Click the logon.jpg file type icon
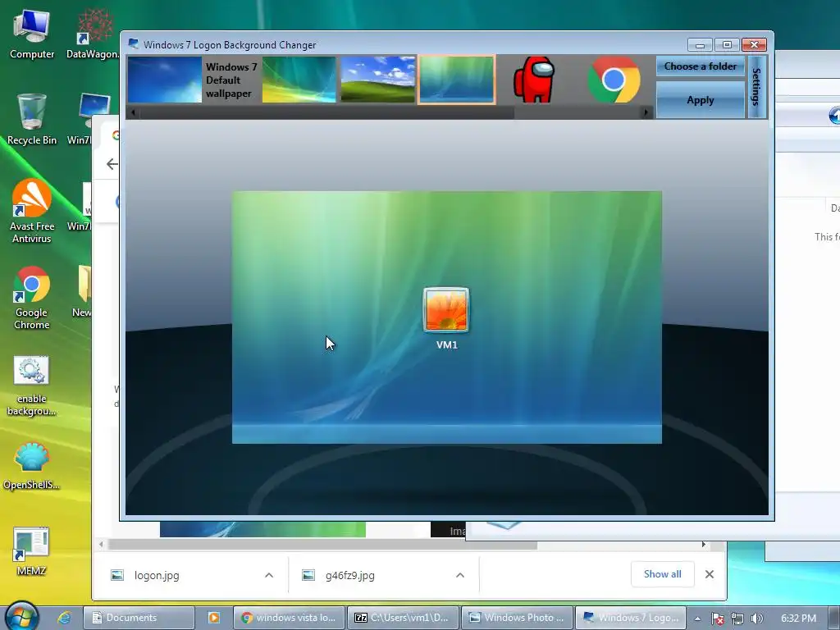This screenshot has height=630, width=840. click(116, 575)
